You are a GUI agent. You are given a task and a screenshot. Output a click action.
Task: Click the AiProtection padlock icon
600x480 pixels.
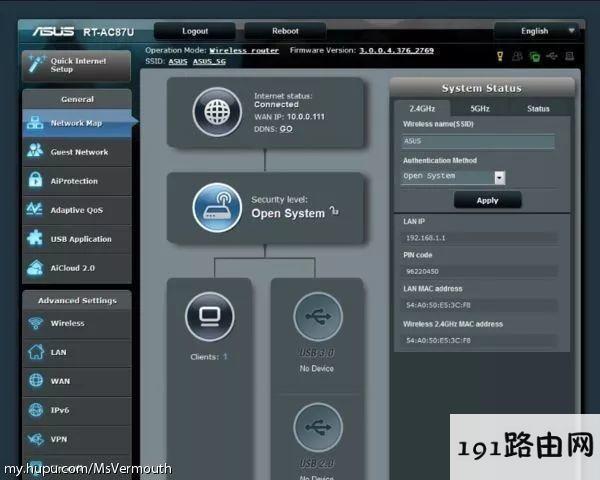(35, 180)
